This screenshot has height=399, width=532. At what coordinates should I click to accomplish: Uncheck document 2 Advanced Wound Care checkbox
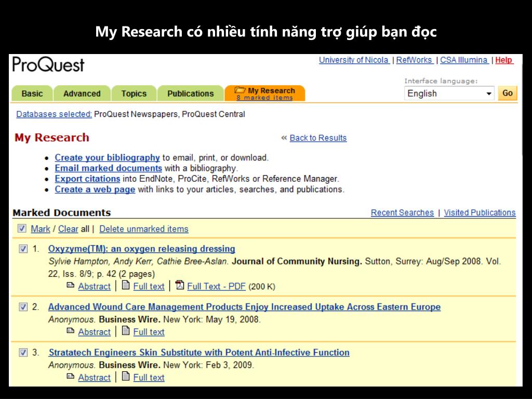23,307
